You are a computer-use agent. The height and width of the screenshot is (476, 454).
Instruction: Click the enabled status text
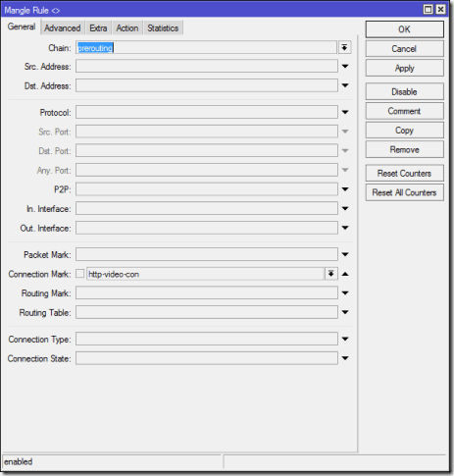19,462
